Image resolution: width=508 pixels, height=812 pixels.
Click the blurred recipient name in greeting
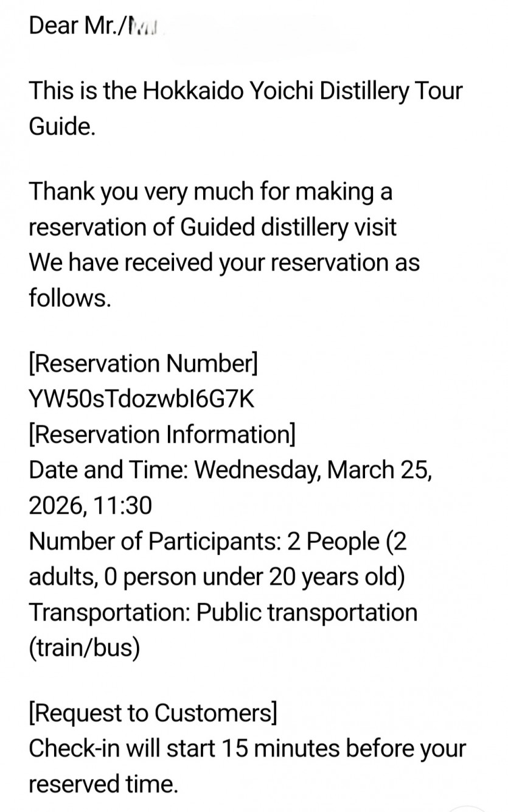click(x=141, y=26)
